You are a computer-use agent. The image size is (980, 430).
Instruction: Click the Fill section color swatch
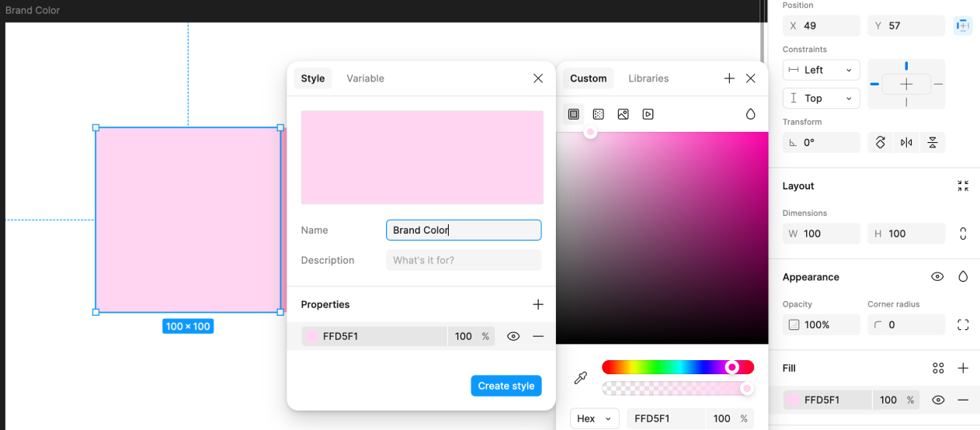tap(792, 400)
